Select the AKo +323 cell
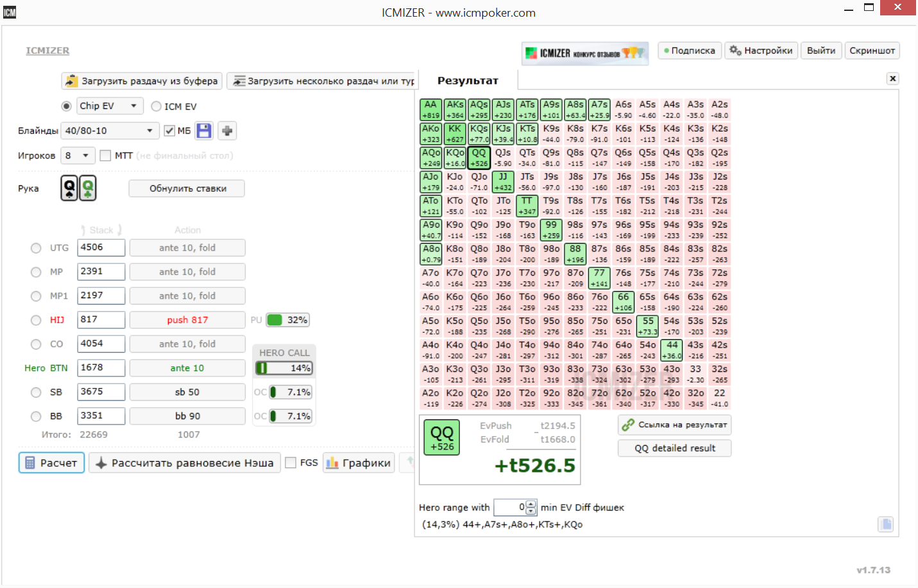The width and height of the screenshot is (918, 588). point(430,133)
